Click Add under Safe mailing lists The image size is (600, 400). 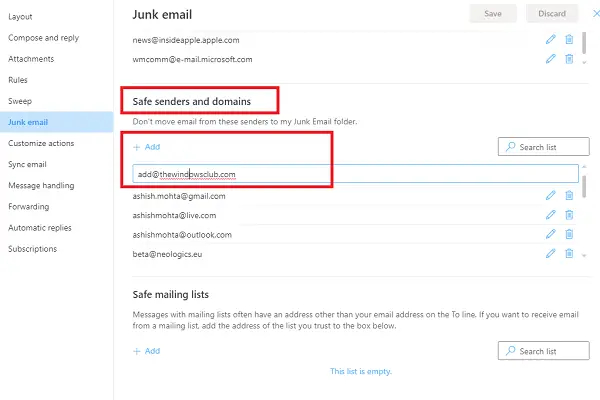pyautogui.click(x=146, y=351)
